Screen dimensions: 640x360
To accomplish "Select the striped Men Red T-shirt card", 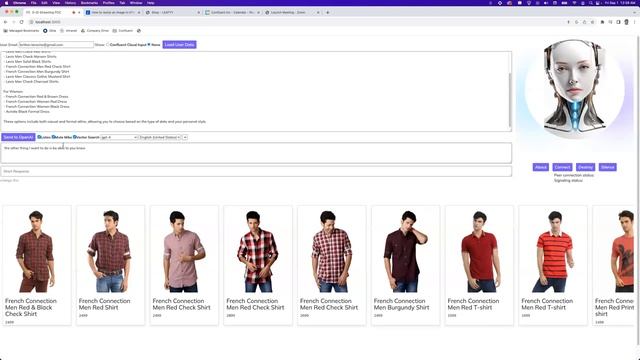I will pyautogui.click(x=553, y=265).
